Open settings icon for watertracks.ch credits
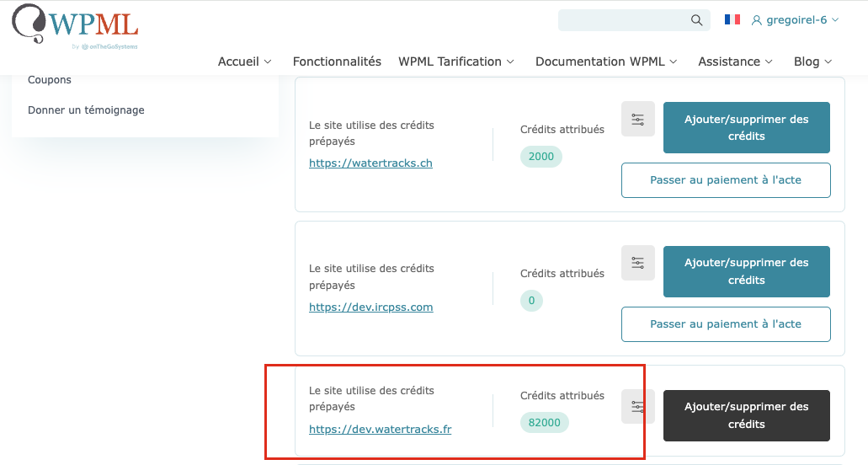This screenshot has width=868, height=465. pyautogui.click(x=637, y=119)
